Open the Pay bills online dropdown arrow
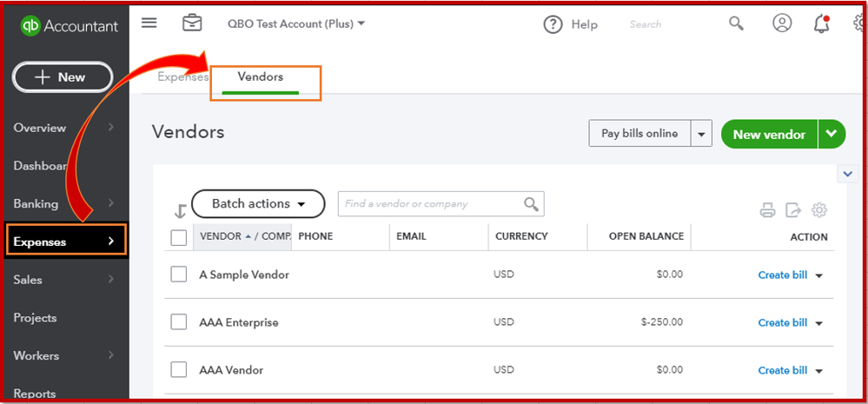The height and width of the screenshot is (404, 868). tap(701, 134)
